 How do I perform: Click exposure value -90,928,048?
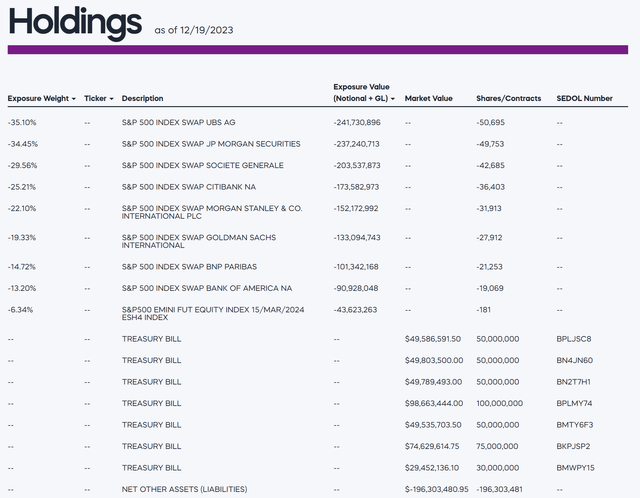356,288
